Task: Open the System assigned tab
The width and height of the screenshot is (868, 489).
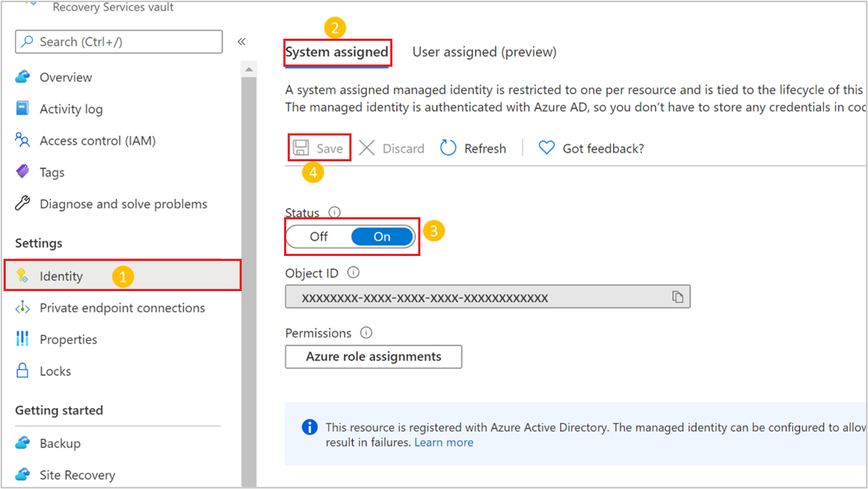Action: pos(337,52)
